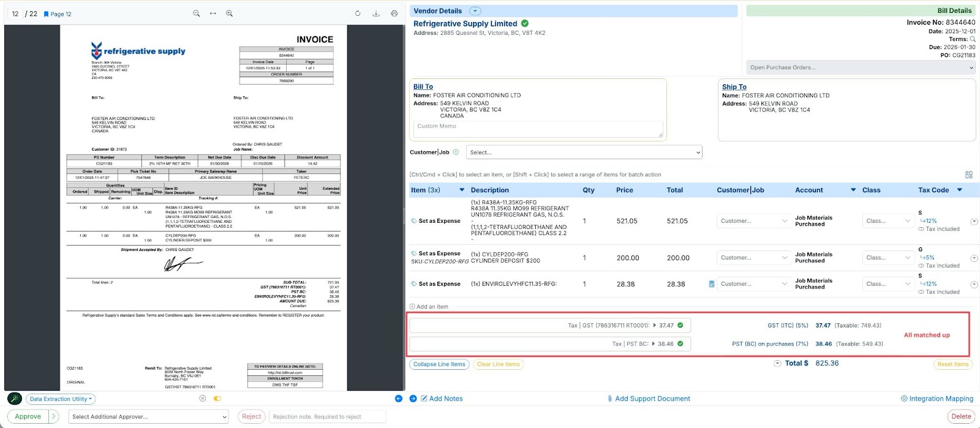Open Integration Mapping
Screen dimensions: 980x428
coord(937,399)
